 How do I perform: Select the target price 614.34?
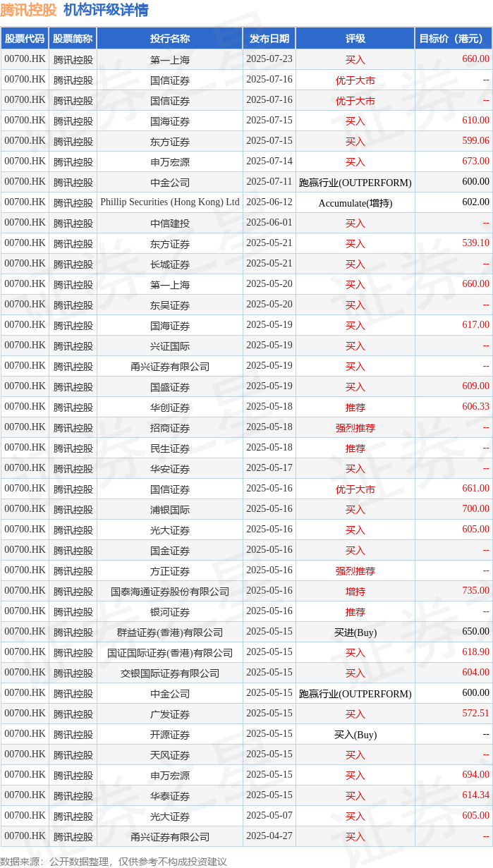tap(475, 795)
